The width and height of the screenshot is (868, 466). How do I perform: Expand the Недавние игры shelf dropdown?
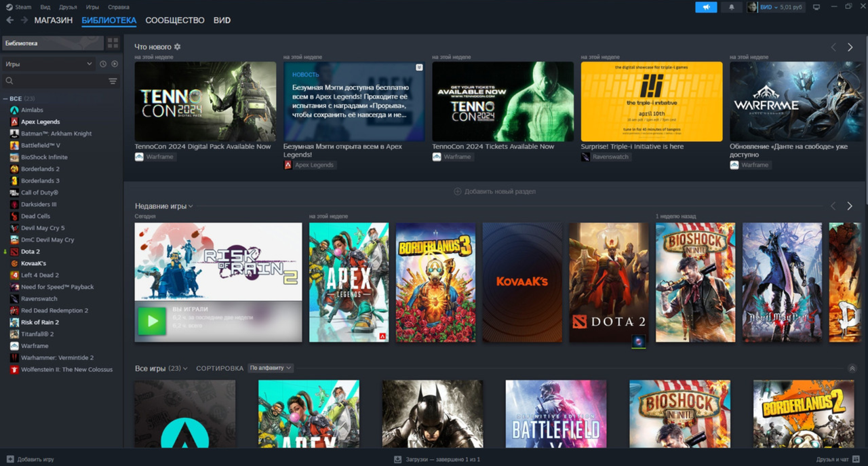[164, 206]
